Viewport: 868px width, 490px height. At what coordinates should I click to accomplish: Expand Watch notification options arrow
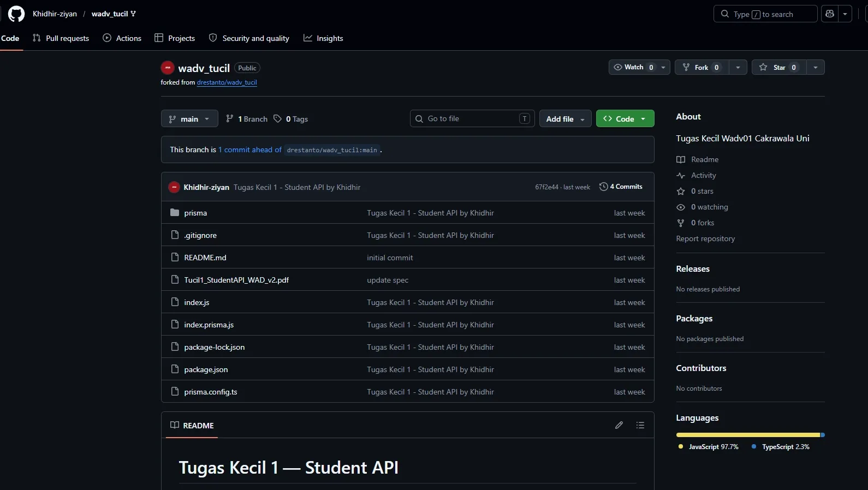click(663, 67)
